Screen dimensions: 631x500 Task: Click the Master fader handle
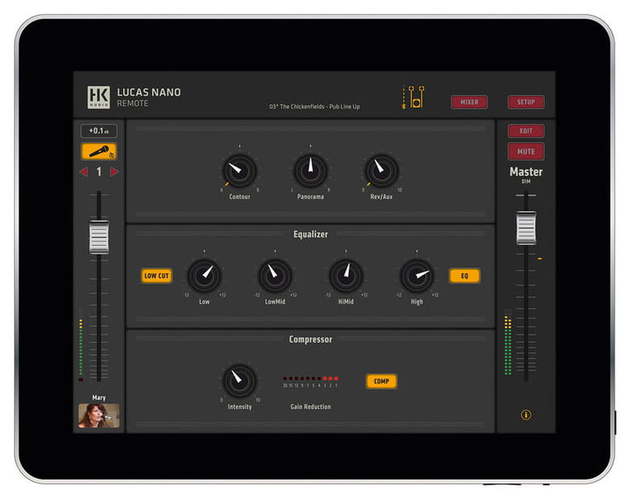pos(526,228)
